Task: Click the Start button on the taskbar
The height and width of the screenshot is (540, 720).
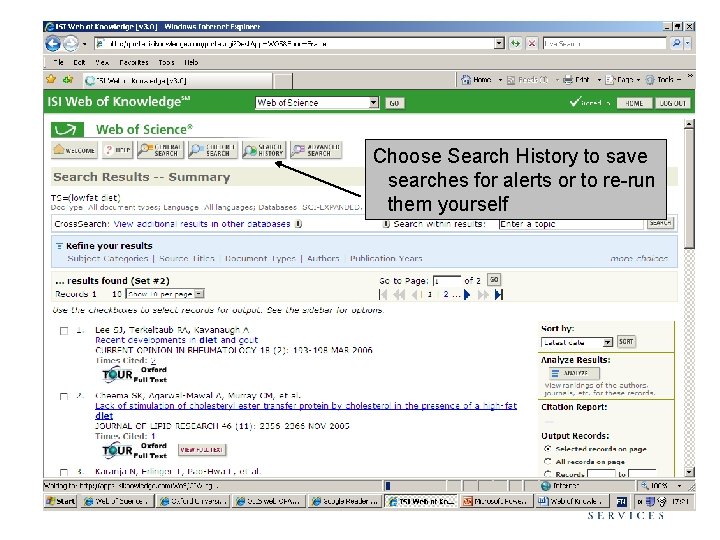Action: click(x=61, y=501)
